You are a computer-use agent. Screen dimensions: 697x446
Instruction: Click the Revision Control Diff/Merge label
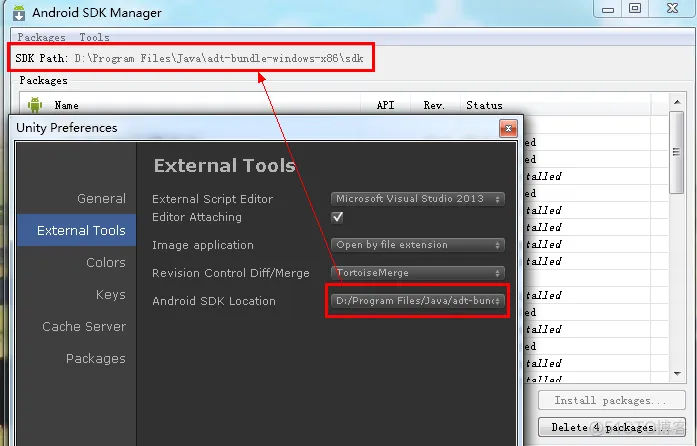coord(231,273)
